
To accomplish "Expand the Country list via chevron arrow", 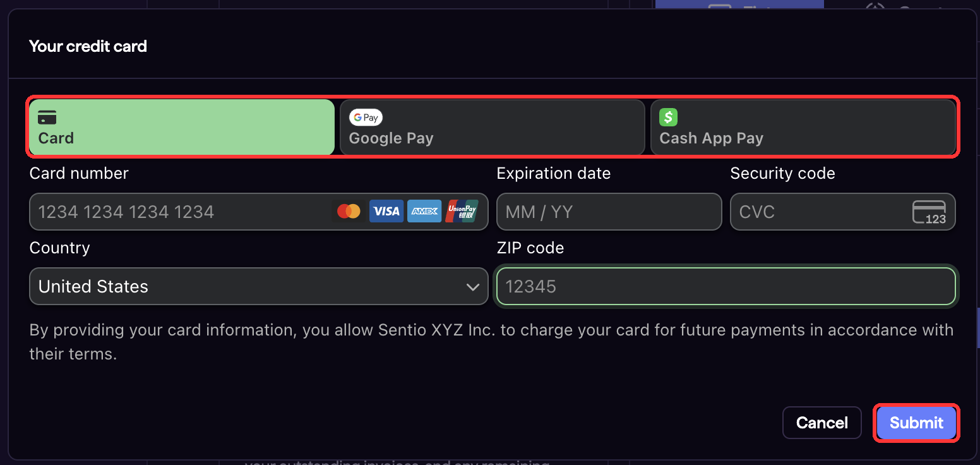I will pyautogui.click(x=472, y=287).
